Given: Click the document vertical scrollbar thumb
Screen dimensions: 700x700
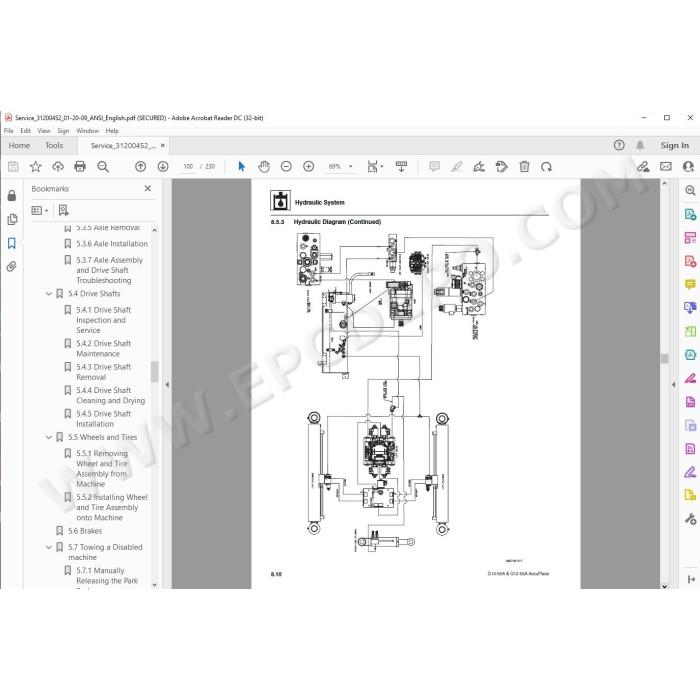Looking at the screenshot, I should [665, 358].
